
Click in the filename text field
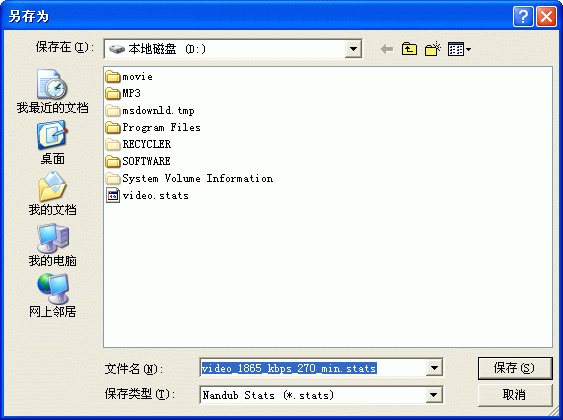(x=313, y=368)
